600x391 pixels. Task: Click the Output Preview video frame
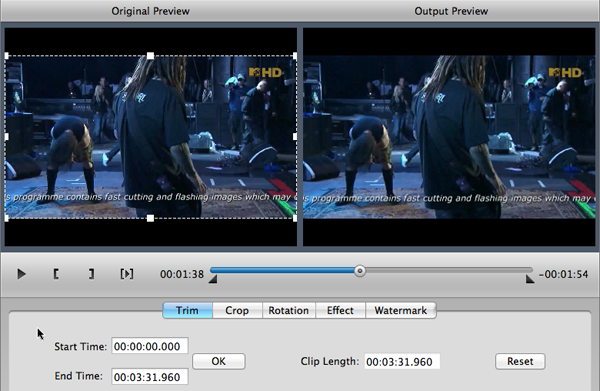point(449,137)
